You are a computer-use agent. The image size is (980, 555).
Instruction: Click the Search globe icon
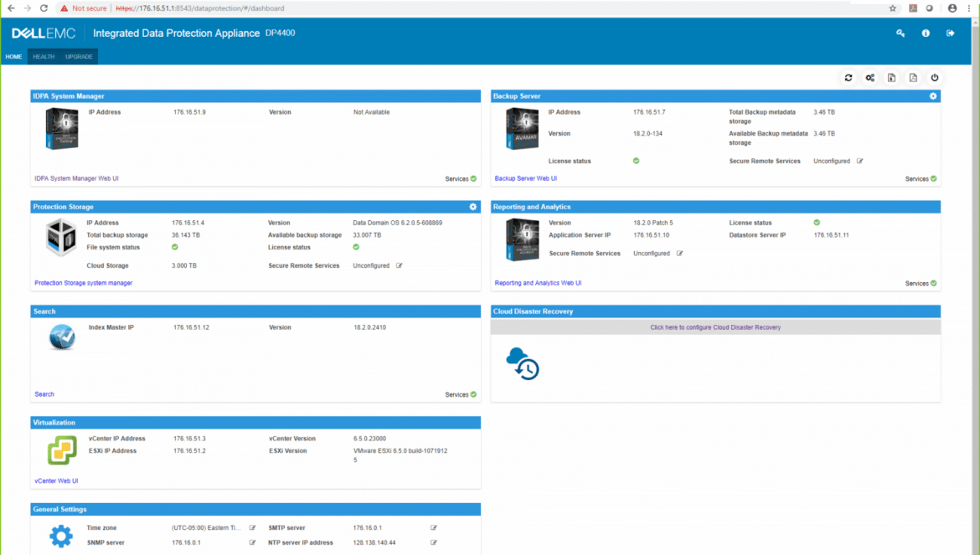pos(62,337)
